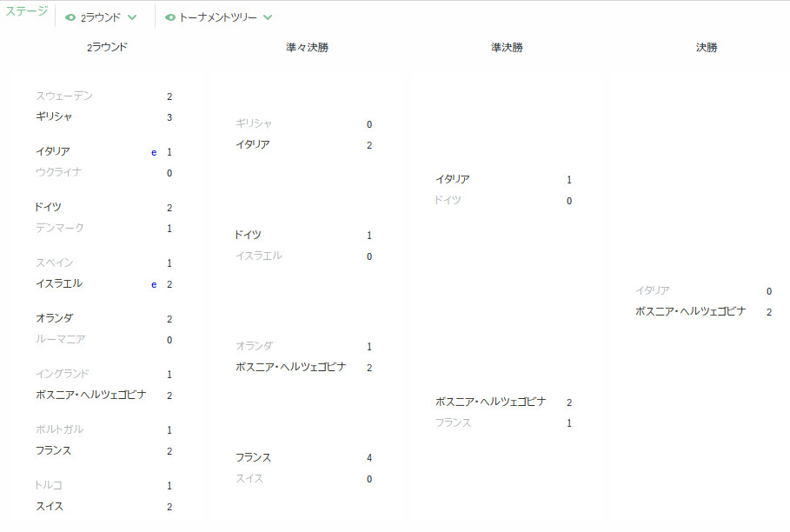
Task: Click フランス in the 準決勝 bracket
Action: click(454, 422)
